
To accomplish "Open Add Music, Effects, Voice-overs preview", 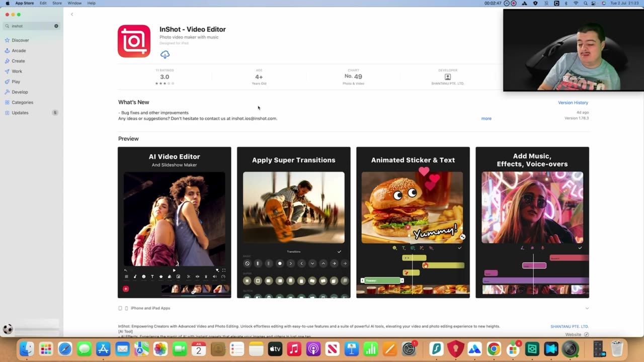I will [x=532, y=222].
